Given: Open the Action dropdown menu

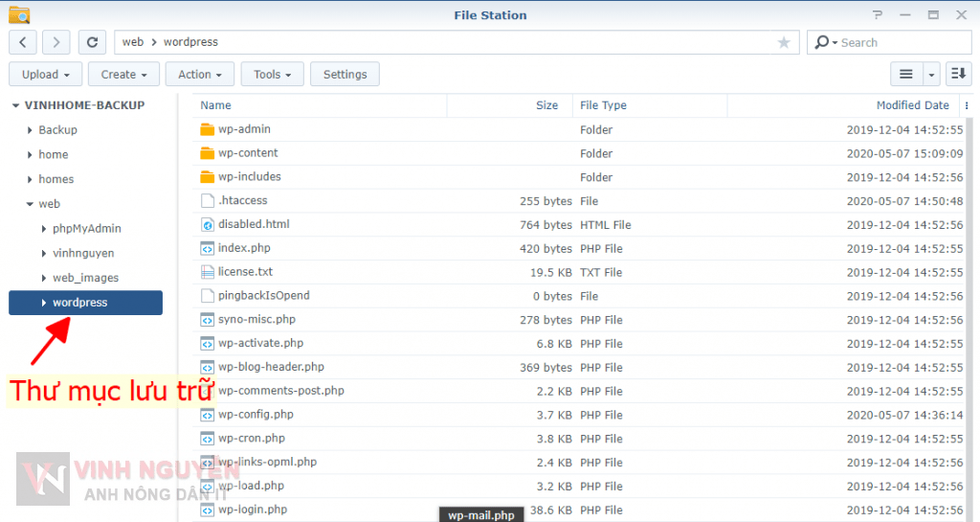Looking at the screenshot, I should pos(200,75).
